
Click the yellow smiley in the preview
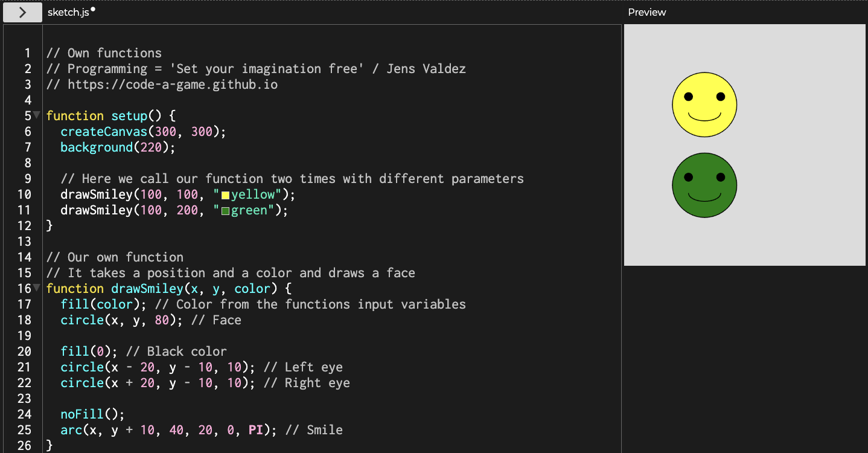point(704,104)
